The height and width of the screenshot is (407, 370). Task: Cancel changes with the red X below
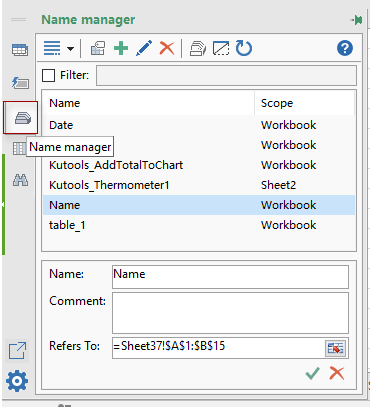click(x=337, y=374)
